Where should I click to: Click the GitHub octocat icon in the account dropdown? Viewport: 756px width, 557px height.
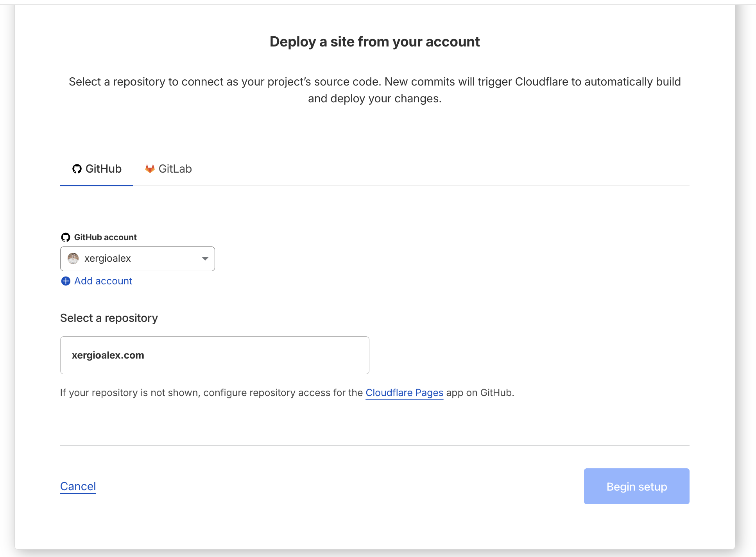[x=66, y=236]
